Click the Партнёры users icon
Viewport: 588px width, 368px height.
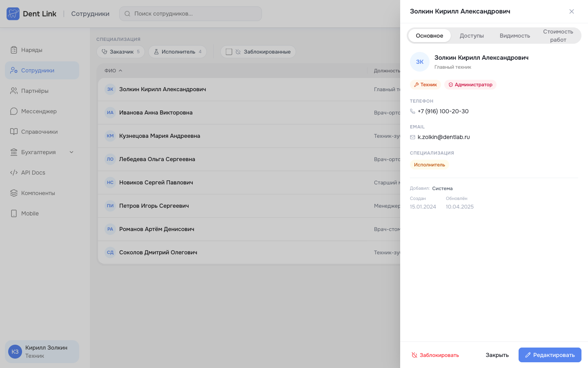14,91
